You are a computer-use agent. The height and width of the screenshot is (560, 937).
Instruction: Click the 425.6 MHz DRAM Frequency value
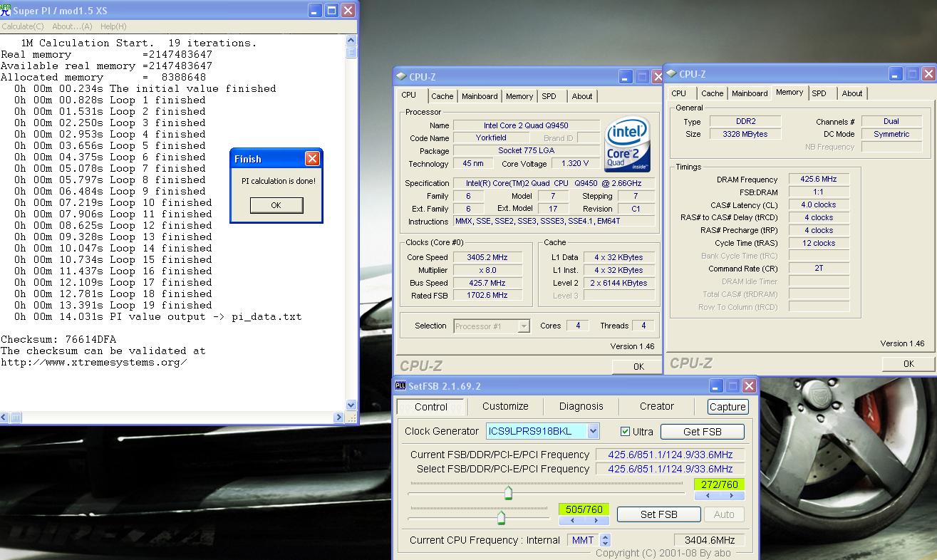tap(819, 180)
